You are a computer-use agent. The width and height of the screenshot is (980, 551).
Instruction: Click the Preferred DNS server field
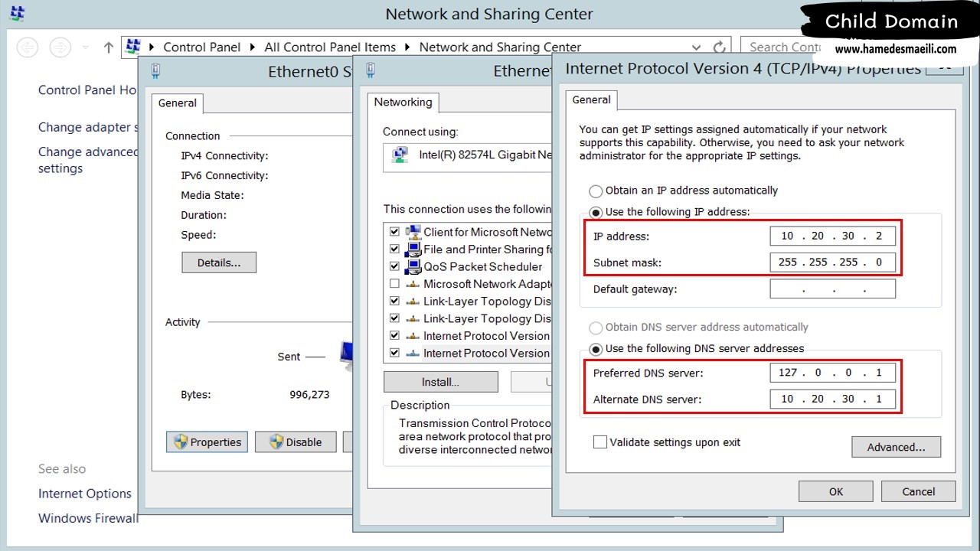click(x=833, y=373)
